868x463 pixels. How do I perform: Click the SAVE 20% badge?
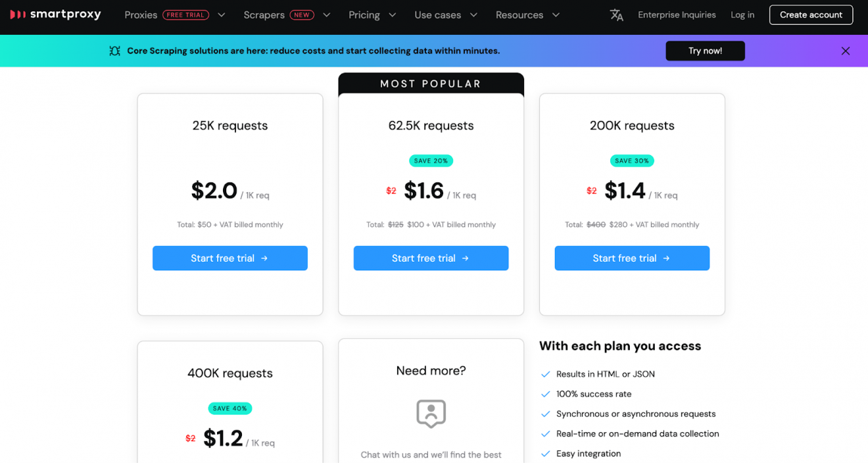(431, 160)
